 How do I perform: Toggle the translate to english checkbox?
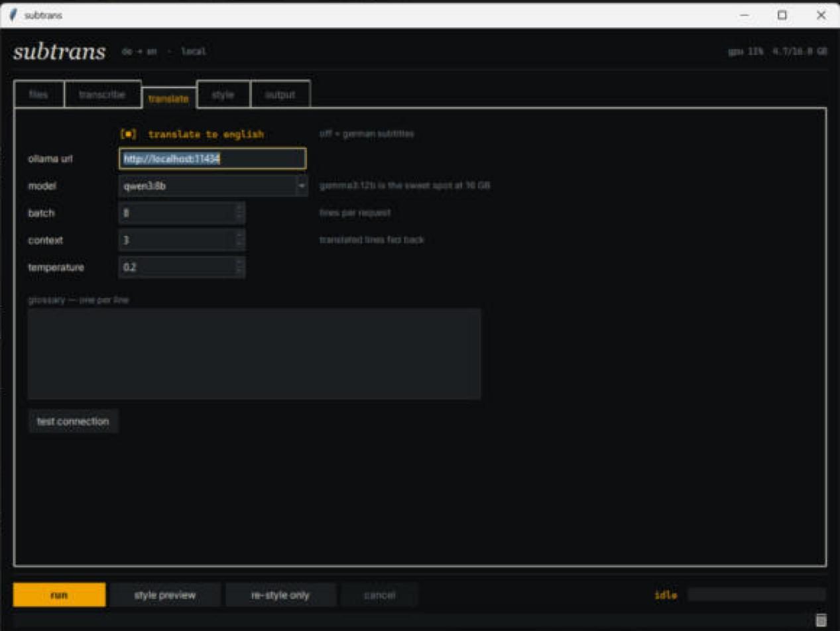pos(129,134)
